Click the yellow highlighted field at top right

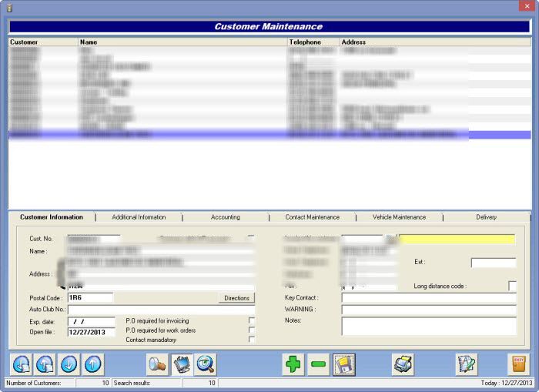pos(457,239)
